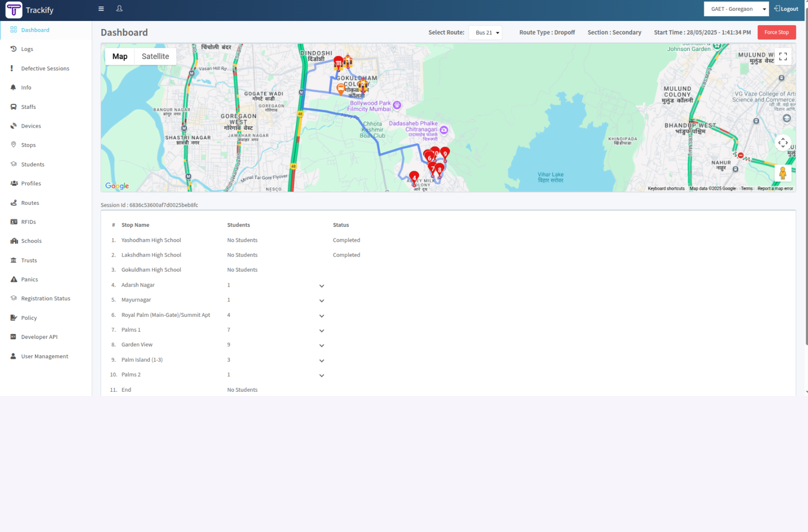Click the Trusts institution icon

(x=14, y=260)
